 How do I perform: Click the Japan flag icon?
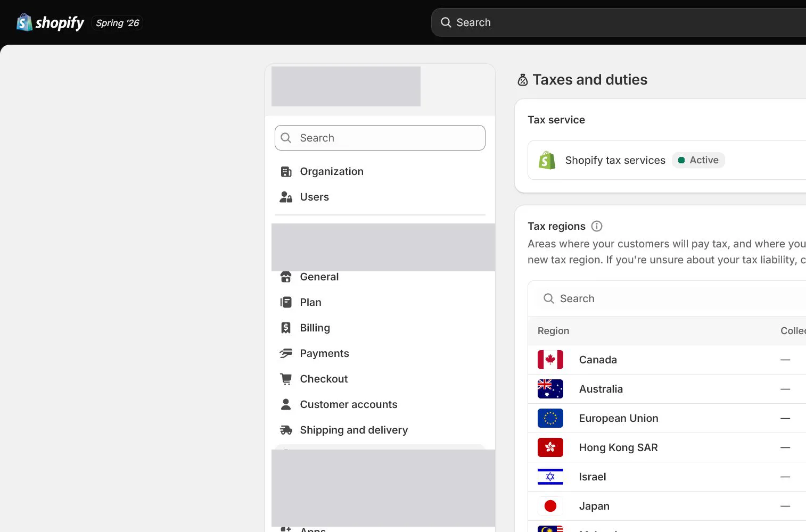(550, 506)
